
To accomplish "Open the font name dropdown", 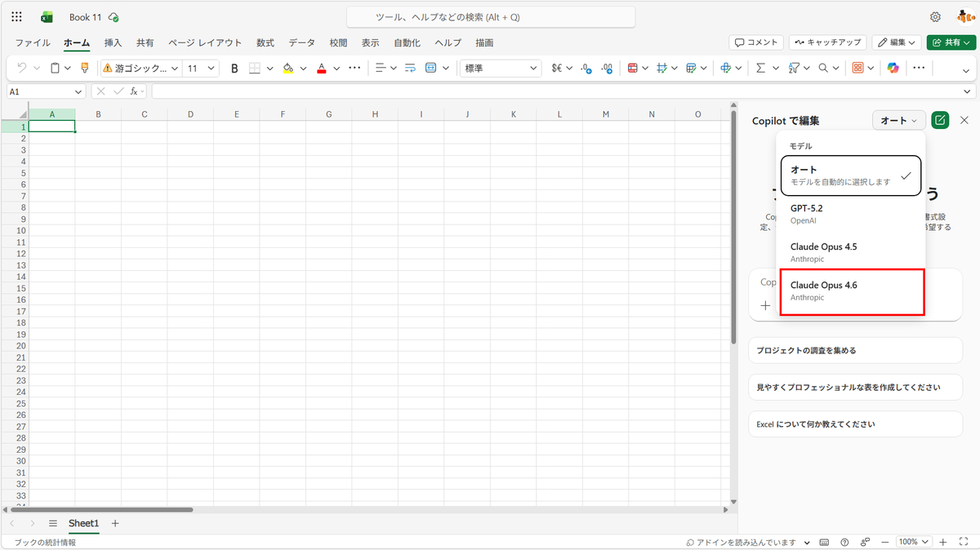I will tap(174, 69).
